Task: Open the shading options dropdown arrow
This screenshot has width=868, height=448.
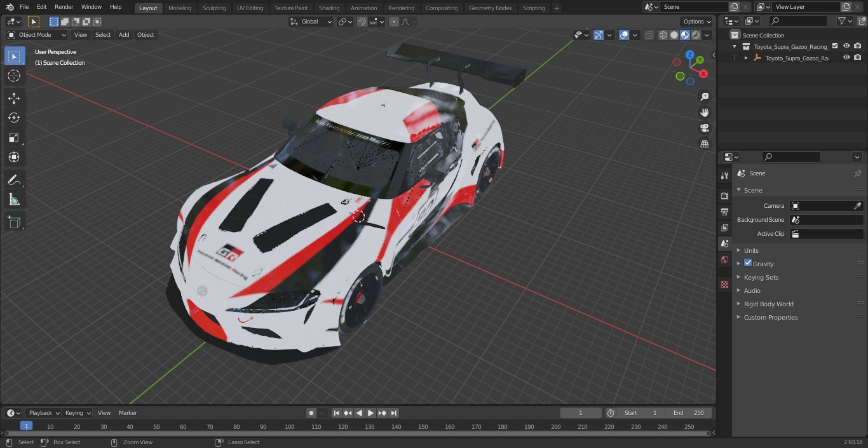Action: point(707,35)
